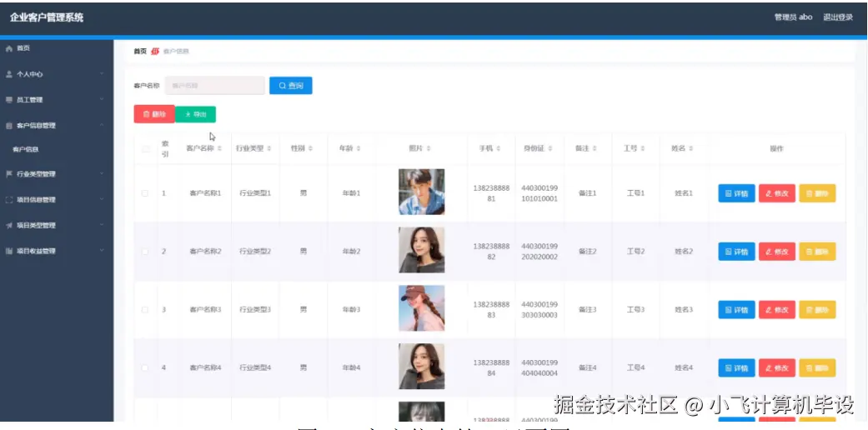Viewport: 868px width, 430px height.
Task: Sort by 备注 column sort arrows
Action: (x=595, y=149)
